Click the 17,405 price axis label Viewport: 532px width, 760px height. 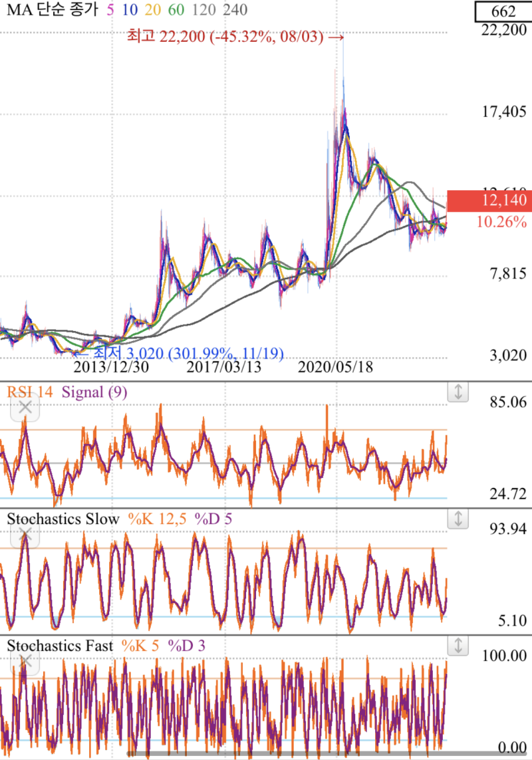click(x=504, y=112)
